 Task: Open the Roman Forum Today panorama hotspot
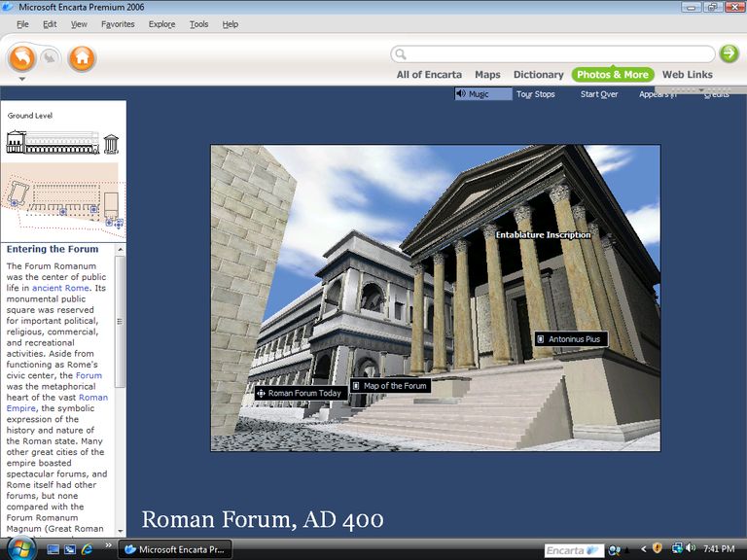click(300, 394)
